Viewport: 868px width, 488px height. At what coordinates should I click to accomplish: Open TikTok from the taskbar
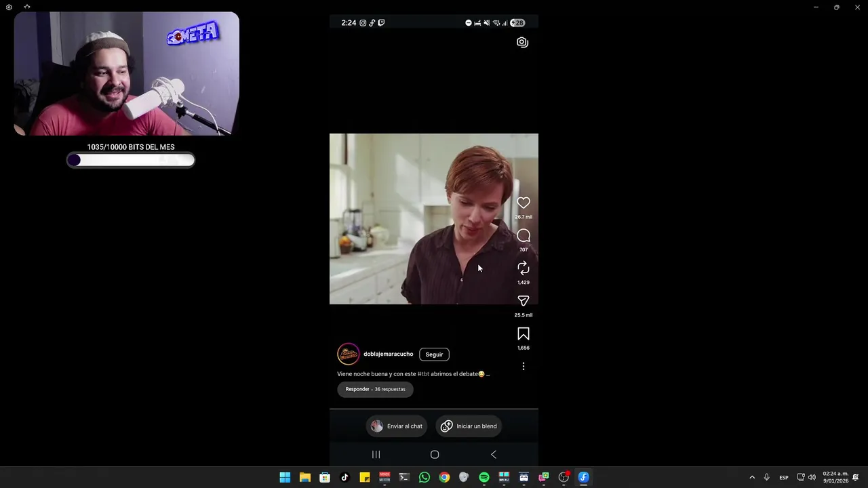coord(344,477)
